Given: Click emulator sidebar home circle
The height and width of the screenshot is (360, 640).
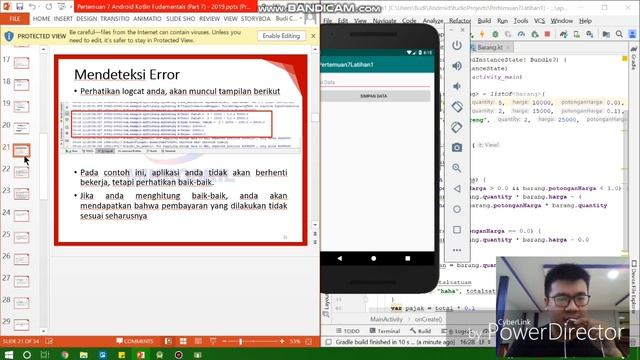Looking at the screenshot, I should click(457, 209).
